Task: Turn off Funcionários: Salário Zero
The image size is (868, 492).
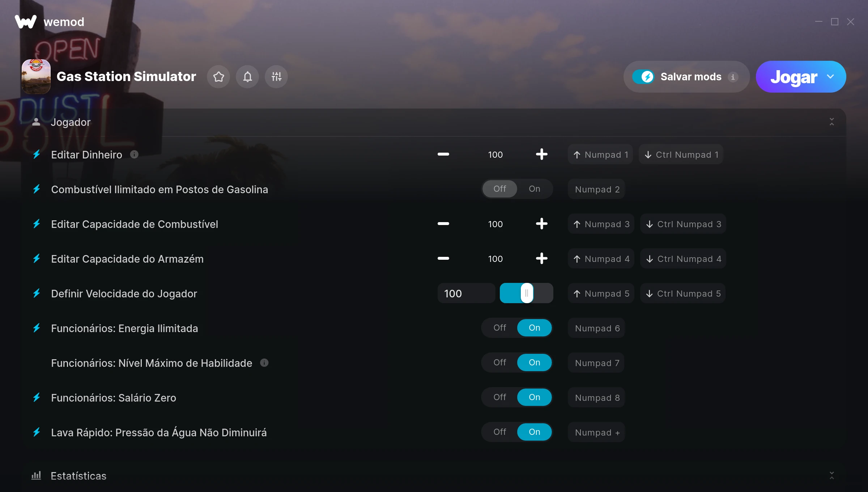Action: [x=500, y=397]
